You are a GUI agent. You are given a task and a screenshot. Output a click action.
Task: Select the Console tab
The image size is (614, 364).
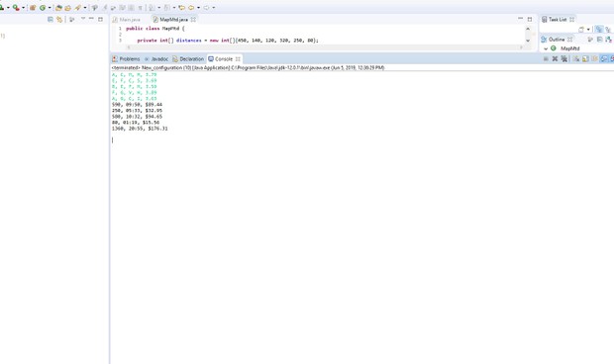point(221,59)
